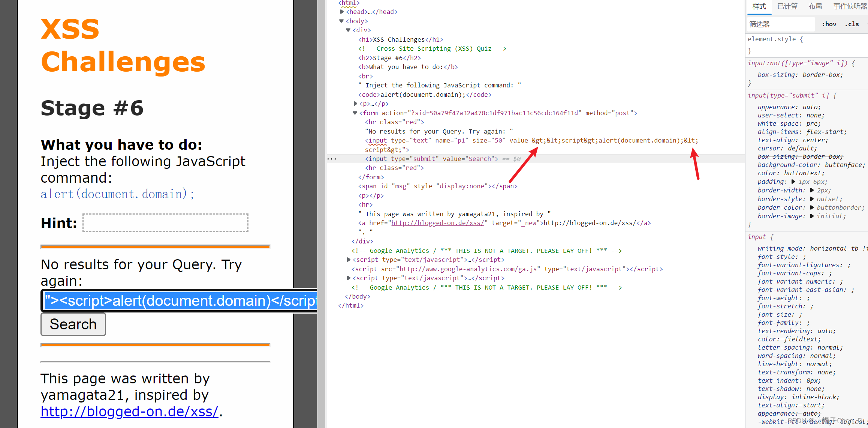This screenshot has height=428, width=868.
Task: Select the first hr class="red" node
Action: click(x=394, y=122)
